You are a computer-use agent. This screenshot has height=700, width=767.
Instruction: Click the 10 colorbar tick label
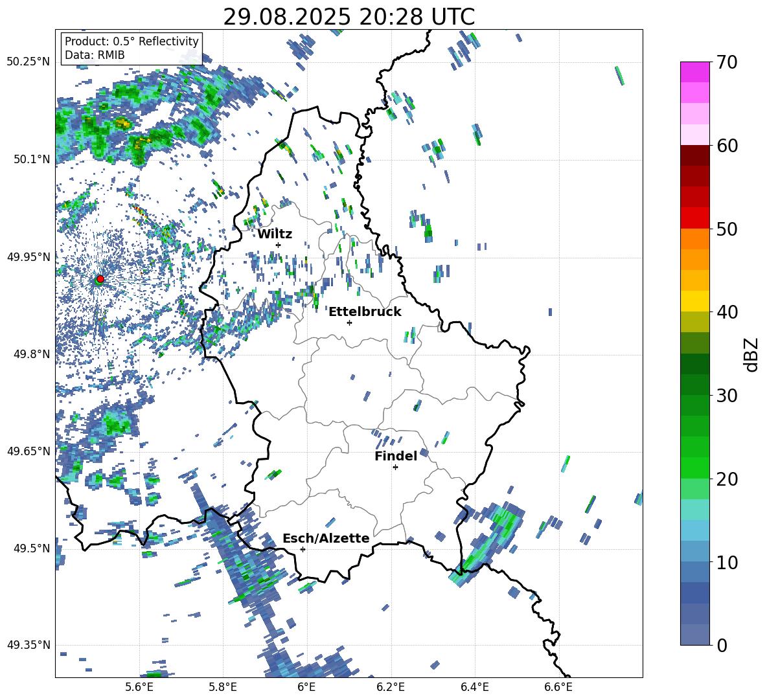pyautogui.click(x=727, y=562)
